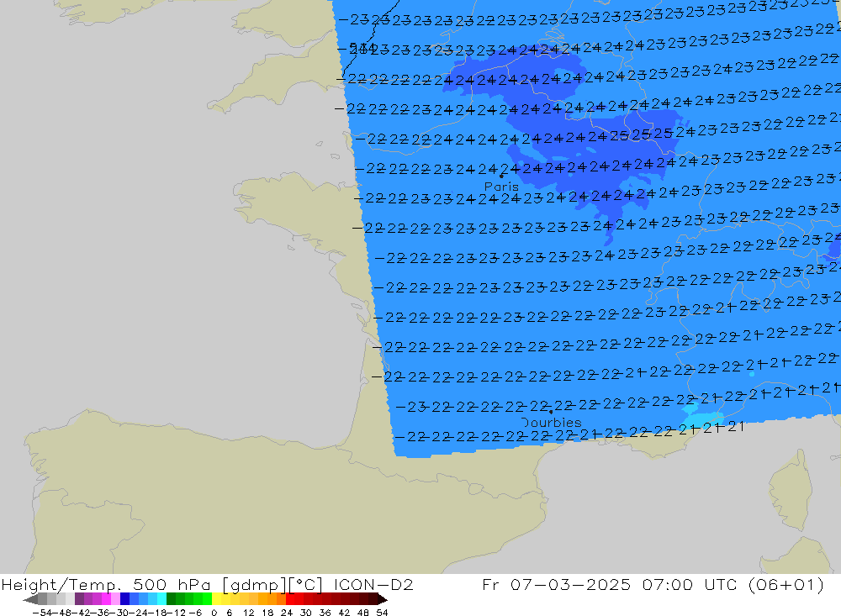
Task: Click the '07:00 UTC' time text
Action: [x=689, y=585]
